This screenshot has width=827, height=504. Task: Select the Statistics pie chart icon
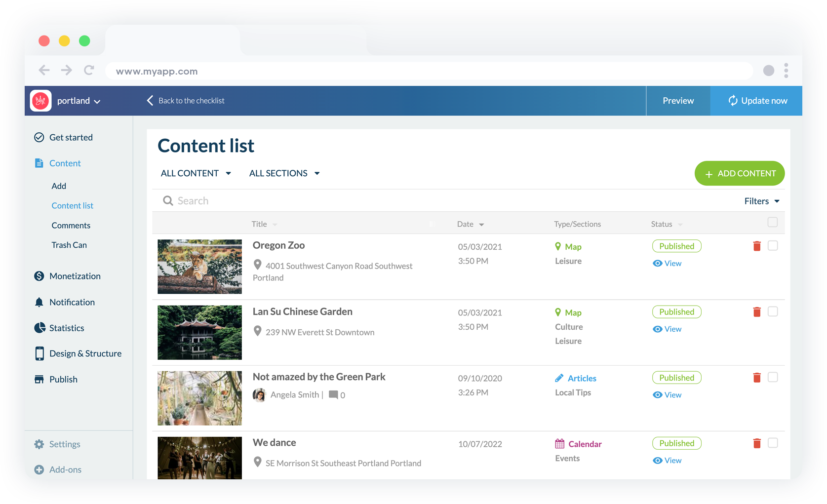[39, 328]
